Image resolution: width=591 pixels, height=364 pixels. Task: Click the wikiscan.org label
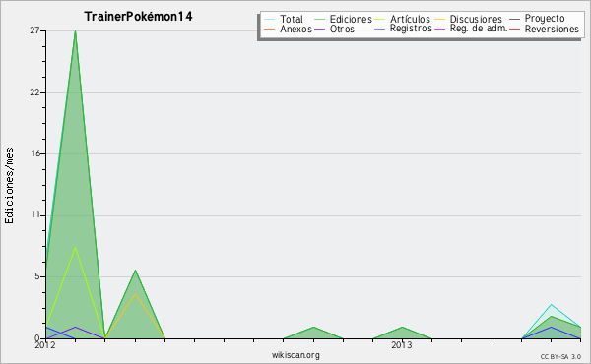tap(295, 355)
